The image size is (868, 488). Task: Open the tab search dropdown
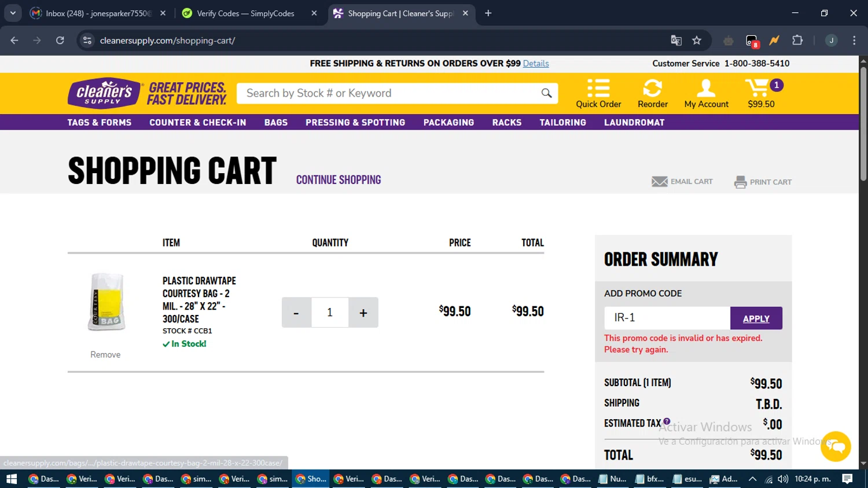[13, 13]
